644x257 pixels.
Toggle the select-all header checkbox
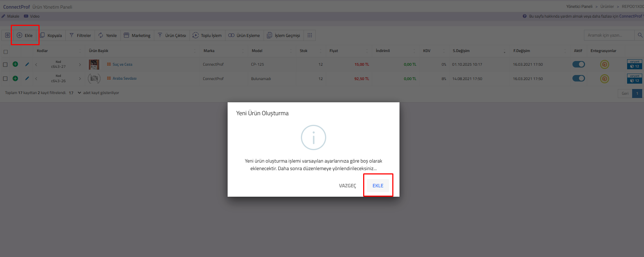(5, 52)
